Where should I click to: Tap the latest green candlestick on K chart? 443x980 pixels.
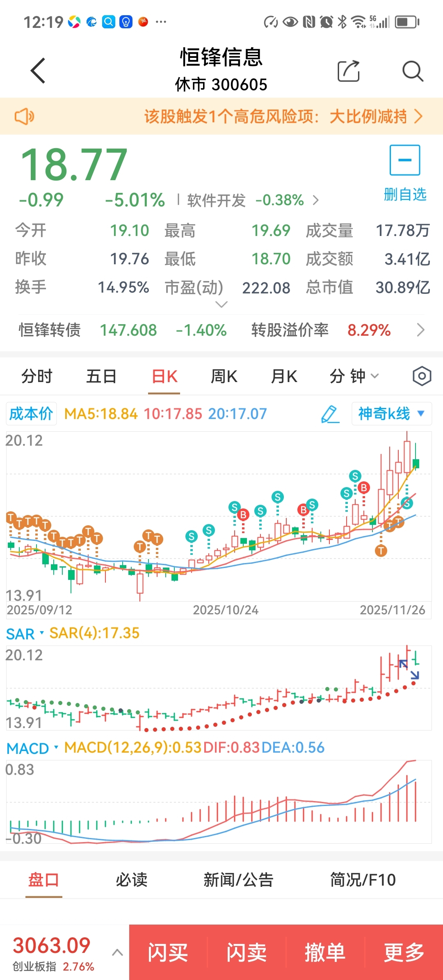coord(416,464)
